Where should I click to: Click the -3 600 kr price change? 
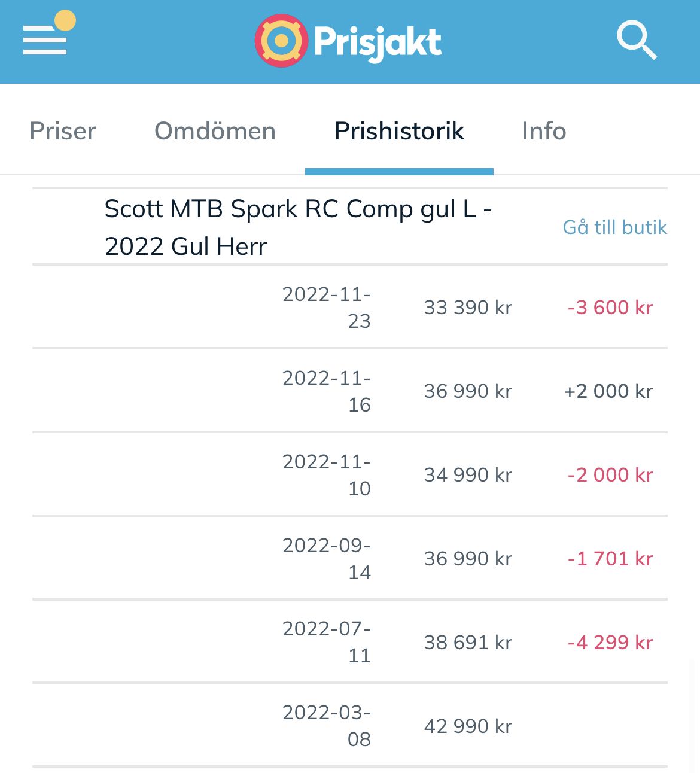click(x=610, y=308)
